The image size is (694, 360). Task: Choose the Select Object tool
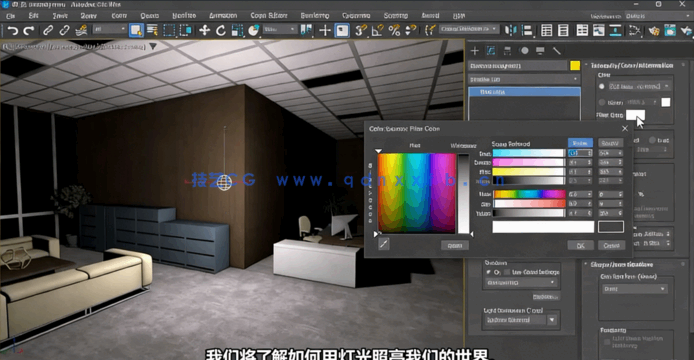coord(136,31)
